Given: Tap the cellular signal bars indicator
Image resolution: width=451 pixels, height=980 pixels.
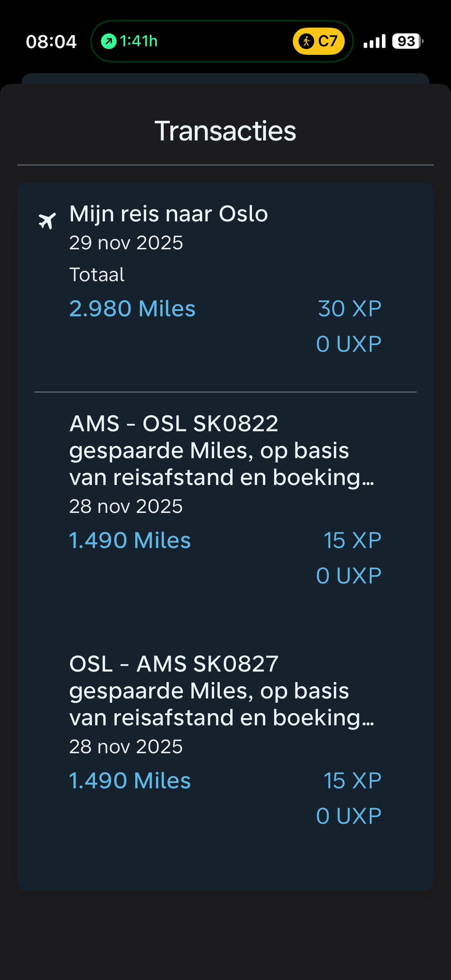Looking at the screenshot, I should [x=375, y=41].
